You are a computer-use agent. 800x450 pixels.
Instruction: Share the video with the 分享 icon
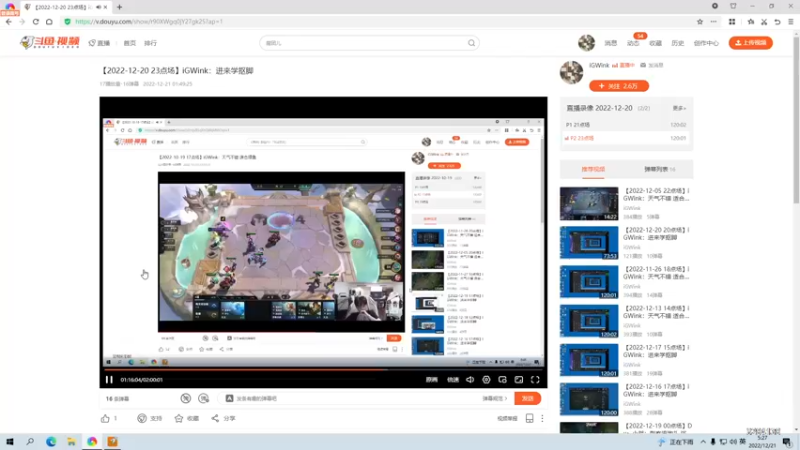pos(223,418)
